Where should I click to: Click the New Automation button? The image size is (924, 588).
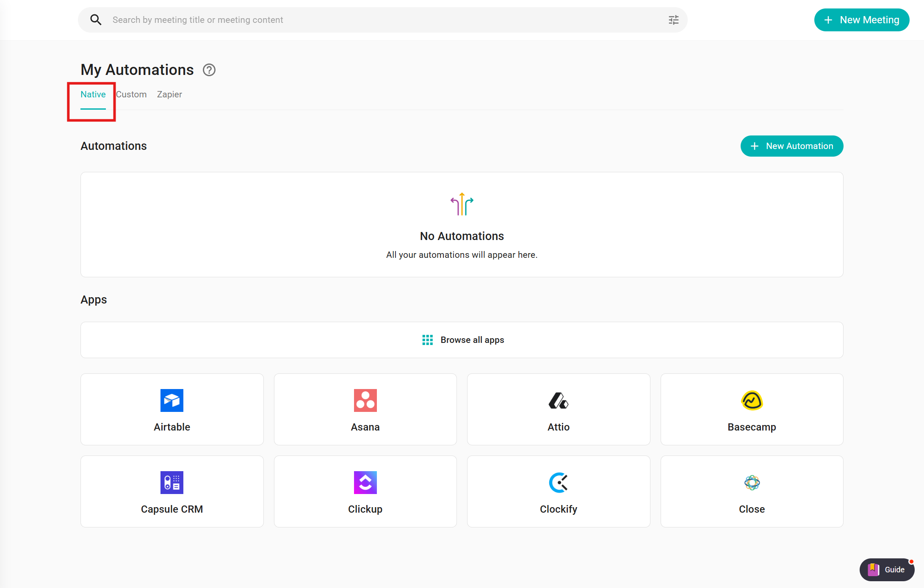point(791,146)
